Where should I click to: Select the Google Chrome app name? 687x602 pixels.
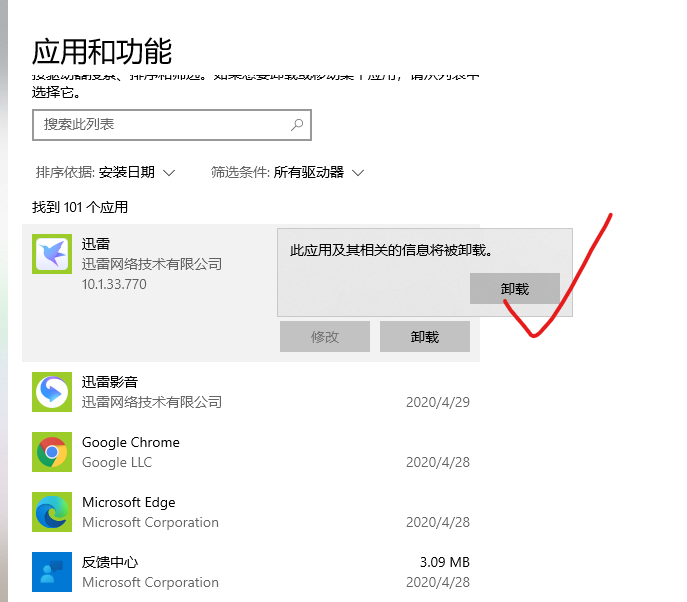131,442
